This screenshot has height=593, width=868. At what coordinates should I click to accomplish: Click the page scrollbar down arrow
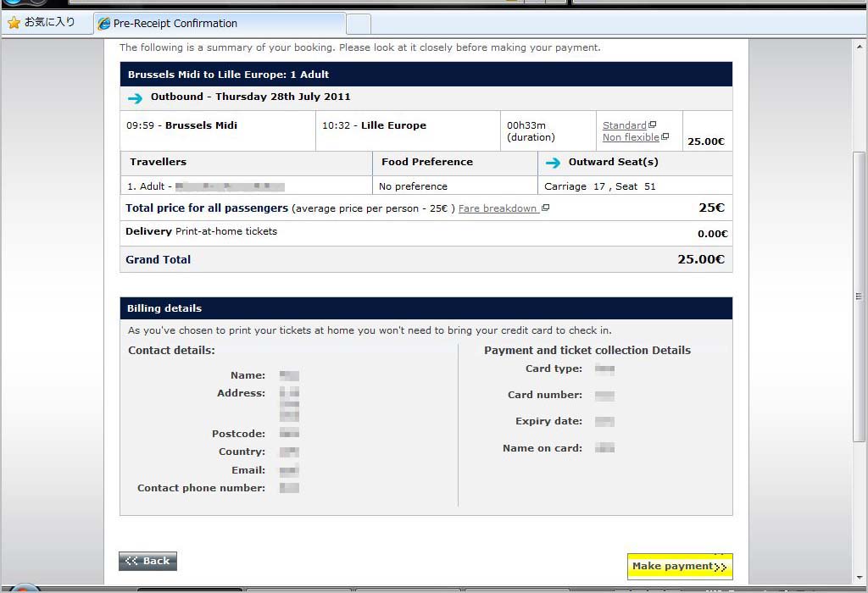859,578
